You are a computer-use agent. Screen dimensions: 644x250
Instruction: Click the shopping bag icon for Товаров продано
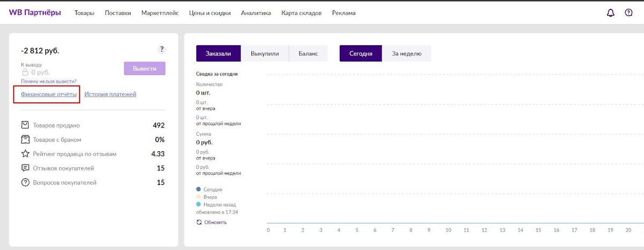[x=25, y=125]
